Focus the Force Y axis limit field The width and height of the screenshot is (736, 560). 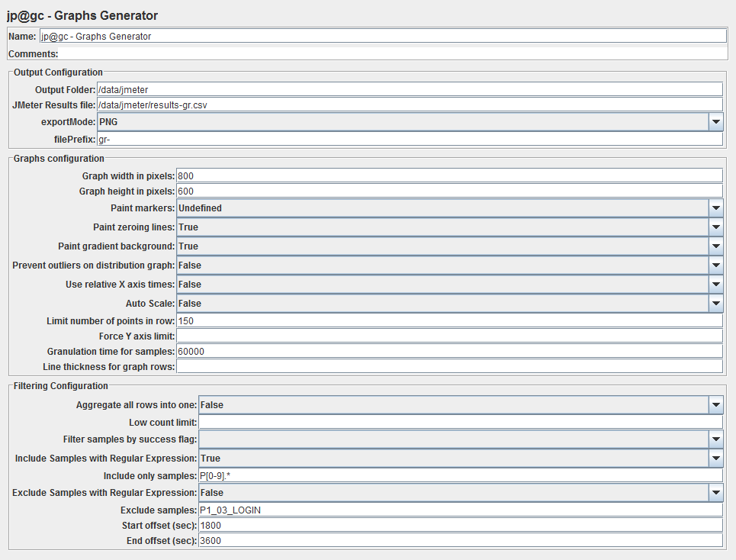click(x=450, y=336)
